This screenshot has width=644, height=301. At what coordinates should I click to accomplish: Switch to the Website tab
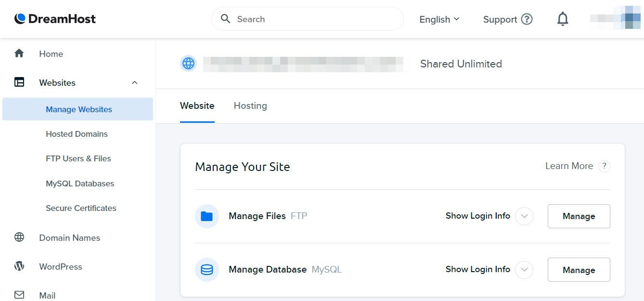coord(197,106)
